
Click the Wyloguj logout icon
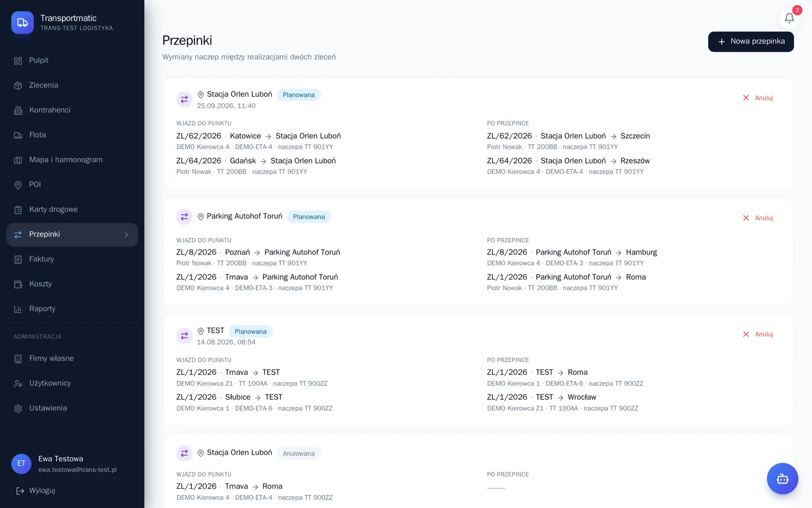coord(20,491)
